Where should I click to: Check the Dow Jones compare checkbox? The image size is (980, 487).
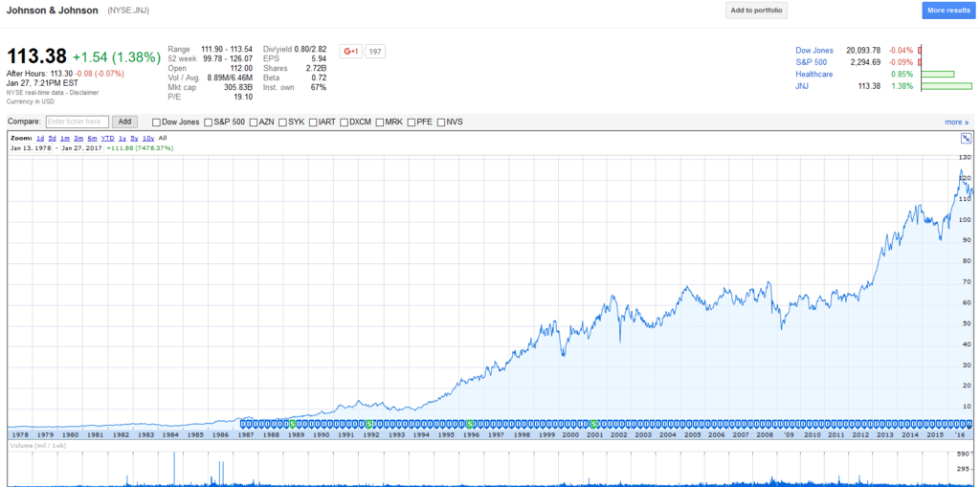point(156,122)
